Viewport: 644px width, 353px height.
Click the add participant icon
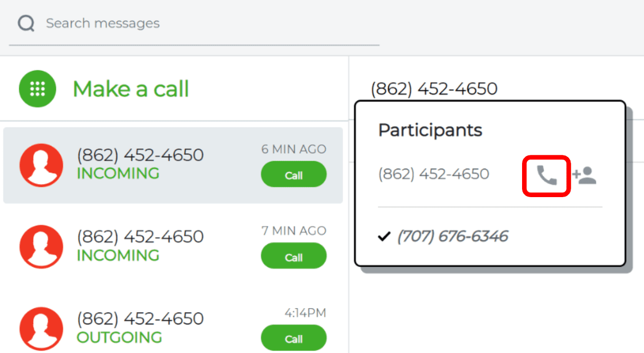coord(588,175)
